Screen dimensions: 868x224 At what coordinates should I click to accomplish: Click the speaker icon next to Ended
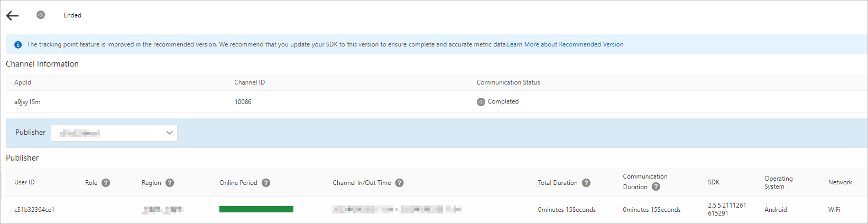pos(41,15)
